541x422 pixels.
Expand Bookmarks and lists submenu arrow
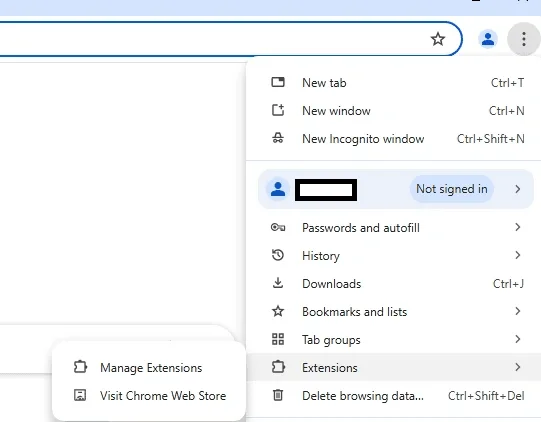coord(518,311)
